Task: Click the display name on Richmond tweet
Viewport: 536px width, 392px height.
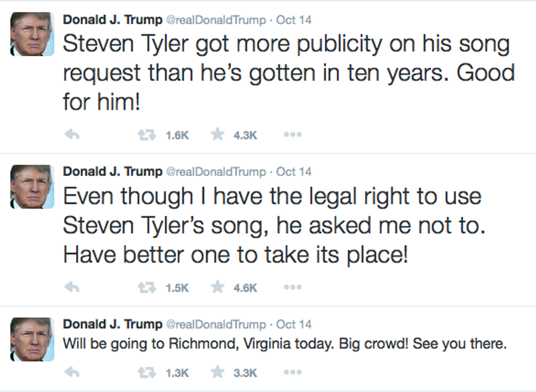Action: 113,324
